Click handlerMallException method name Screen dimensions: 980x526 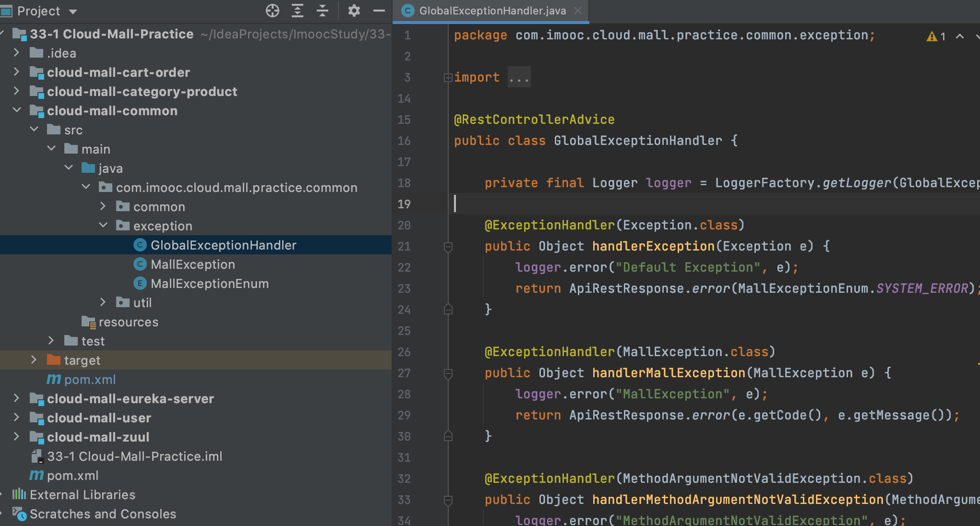click(669, 373)
